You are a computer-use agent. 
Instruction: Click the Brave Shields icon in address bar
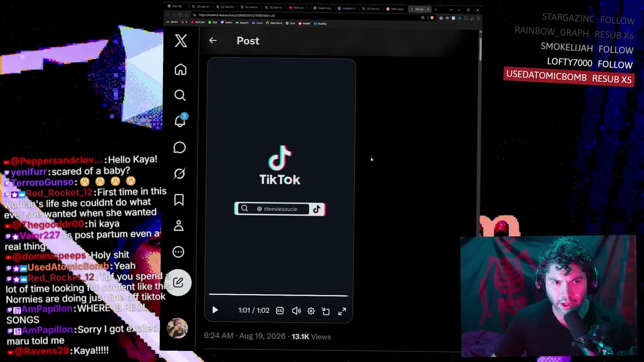(432, 18)
